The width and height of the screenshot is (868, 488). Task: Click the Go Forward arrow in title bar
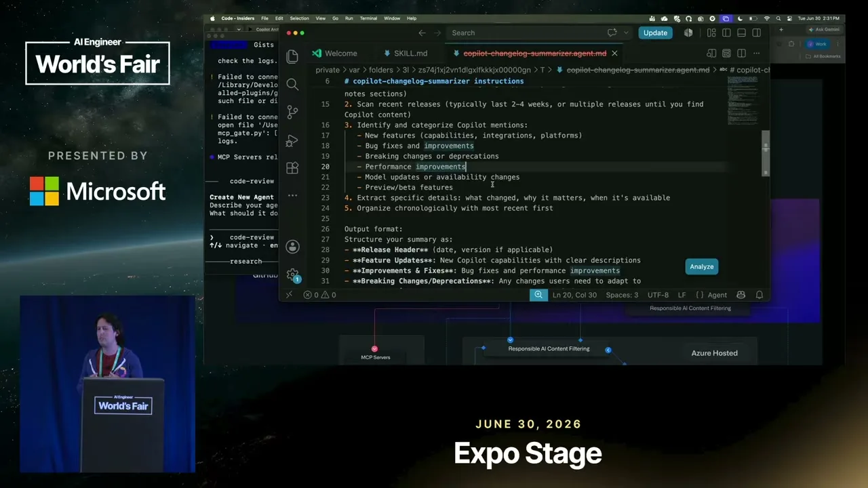click(x=439, y=33)
